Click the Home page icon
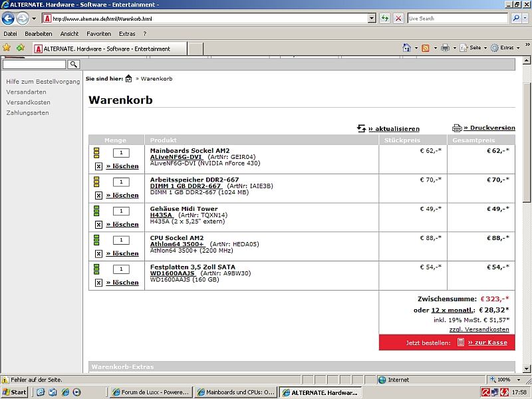 [x=406, y=48]
